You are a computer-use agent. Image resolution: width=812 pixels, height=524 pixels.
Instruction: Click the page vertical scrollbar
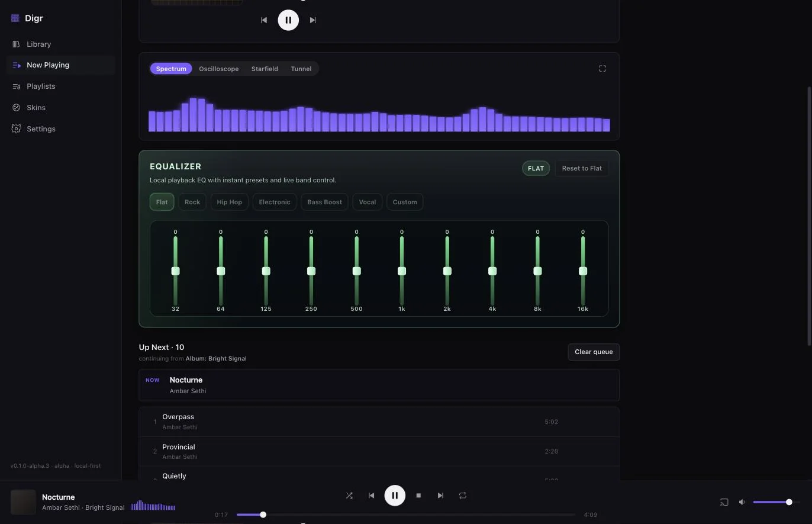[x=810, y=216]
